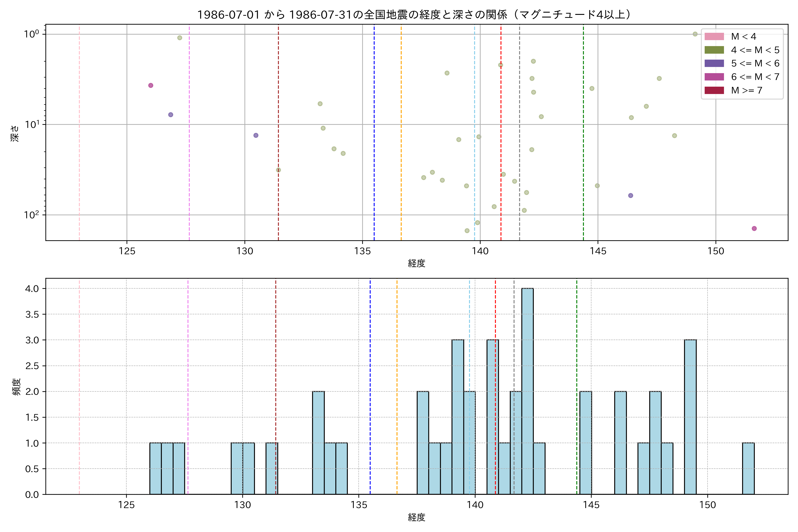The image size is (798, 532).
Task: Click the magenta scatter point near longitude 126
Action: [x=151, y=86]
